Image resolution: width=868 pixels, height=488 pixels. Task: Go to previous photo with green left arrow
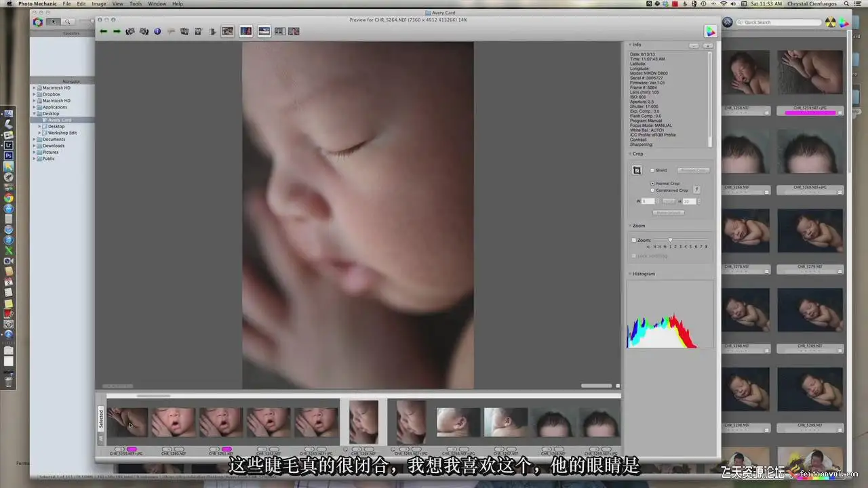click(104, 31)
